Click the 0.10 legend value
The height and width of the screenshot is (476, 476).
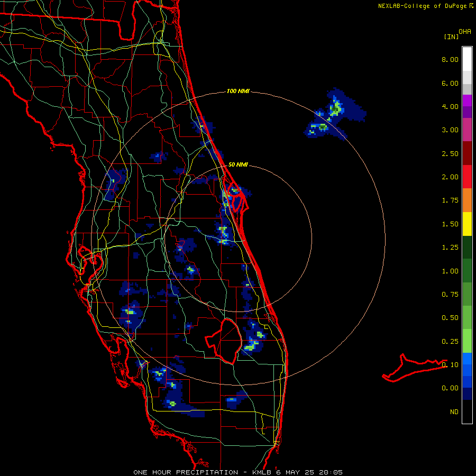pos(450,364)
